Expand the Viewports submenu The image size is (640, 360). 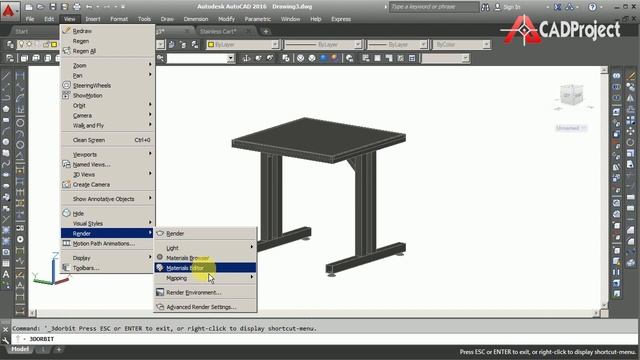coord(108,154)
